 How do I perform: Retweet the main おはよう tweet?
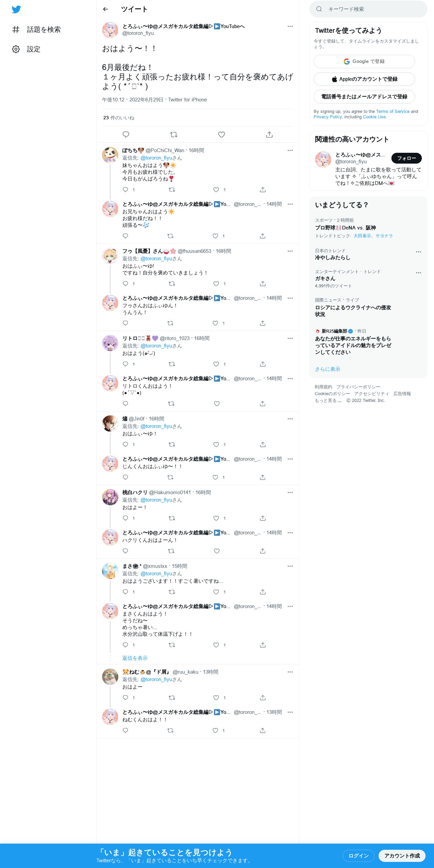coord(174,135)
